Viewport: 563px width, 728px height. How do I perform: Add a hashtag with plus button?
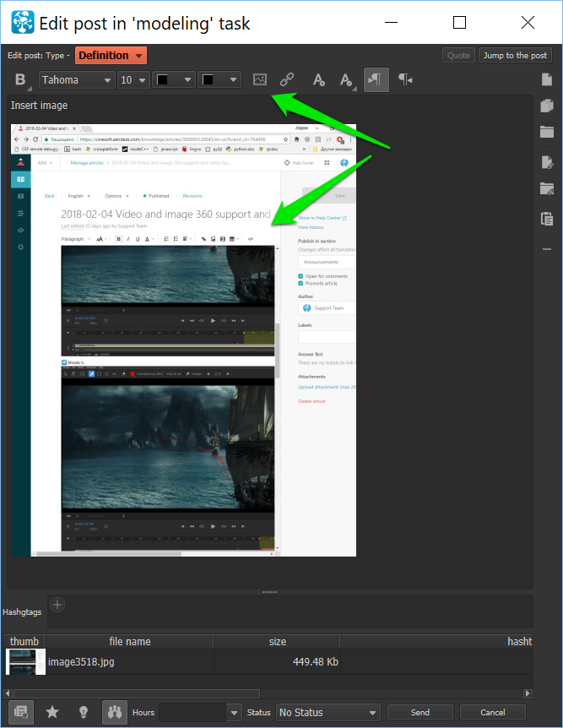pyautogui.click(x=57, y=605)
